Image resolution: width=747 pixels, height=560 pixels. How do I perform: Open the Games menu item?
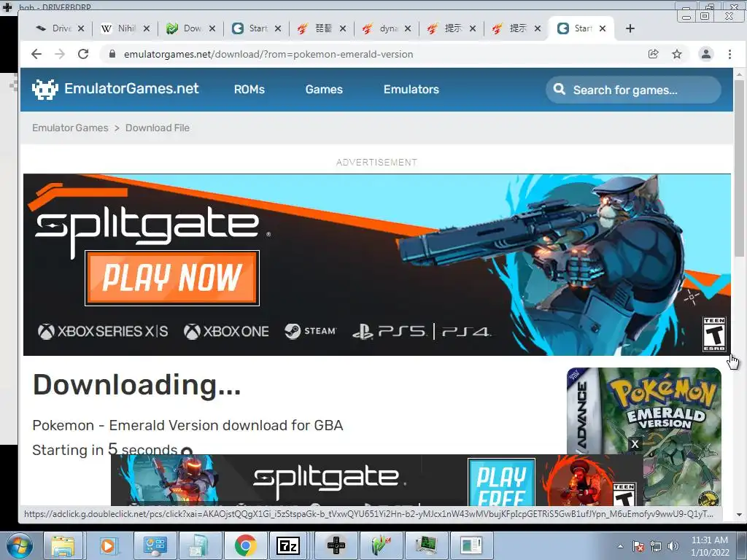point(324,90)
